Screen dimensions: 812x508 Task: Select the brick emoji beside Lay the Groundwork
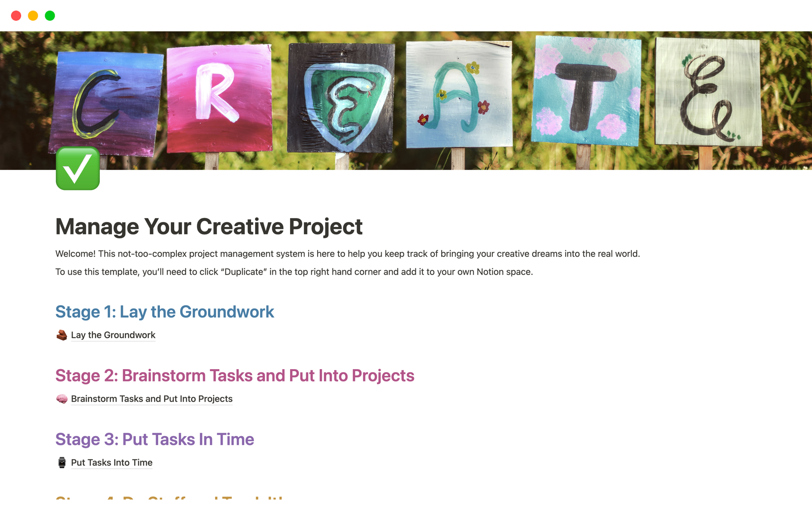(x=62, y=334)
